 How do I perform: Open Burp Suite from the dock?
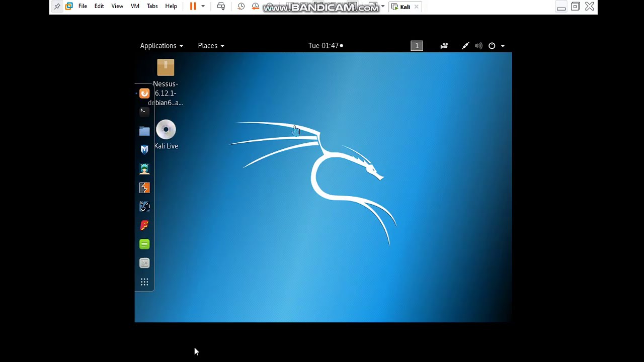coord(144,188)
